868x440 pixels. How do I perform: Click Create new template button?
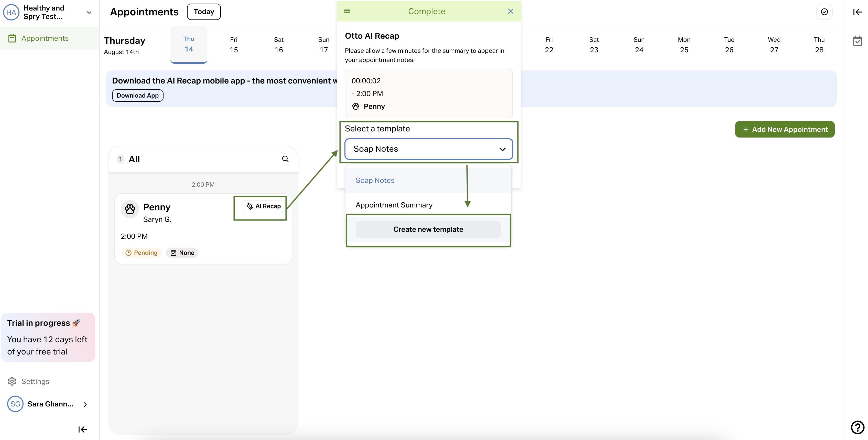[x=428, y=229]
